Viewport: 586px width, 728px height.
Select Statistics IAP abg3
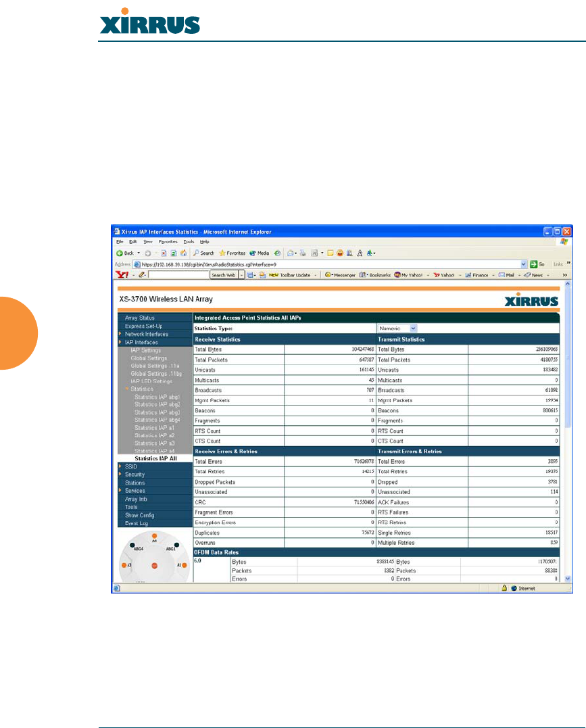pyautogui.click(x=157, y=412)
